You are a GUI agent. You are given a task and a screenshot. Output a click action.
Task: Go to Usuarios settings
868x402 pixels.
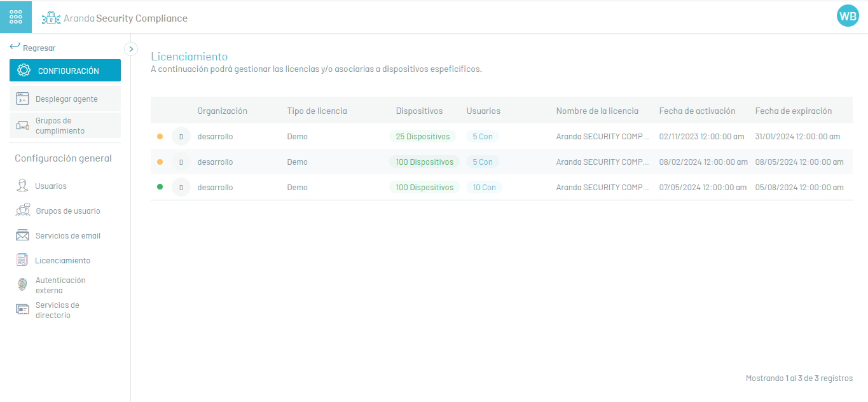[x=51, y=186]
